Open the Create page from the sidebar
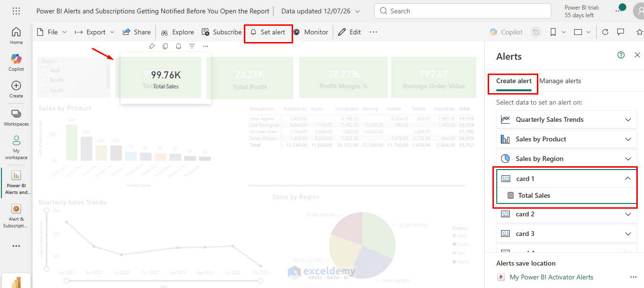 tap(16, 89)
